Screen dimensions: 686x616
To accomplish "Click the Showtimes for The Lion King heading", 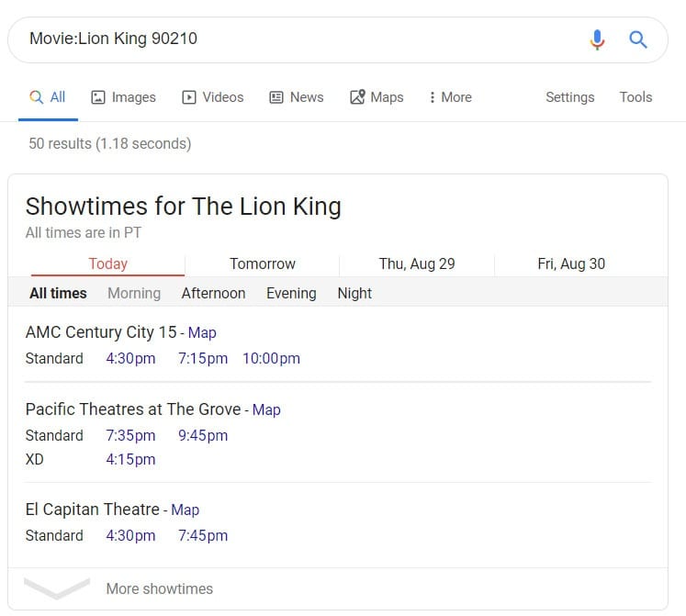I will (184, 207).
